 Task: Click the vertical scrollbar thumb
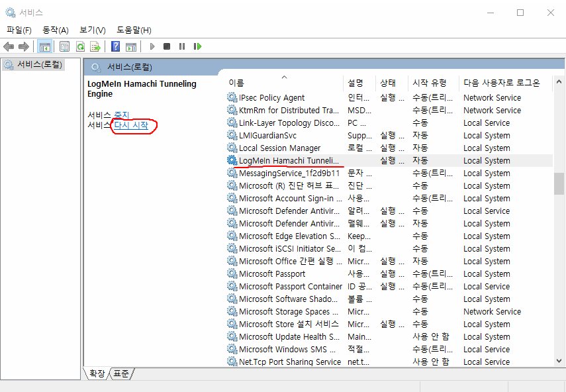[x=559, y=183]
